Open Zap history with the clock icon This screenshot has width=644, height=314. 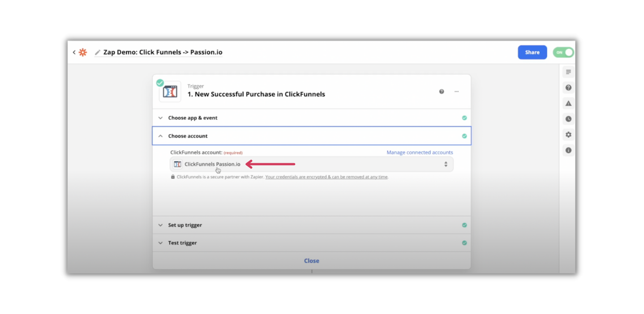coord(568,119)
